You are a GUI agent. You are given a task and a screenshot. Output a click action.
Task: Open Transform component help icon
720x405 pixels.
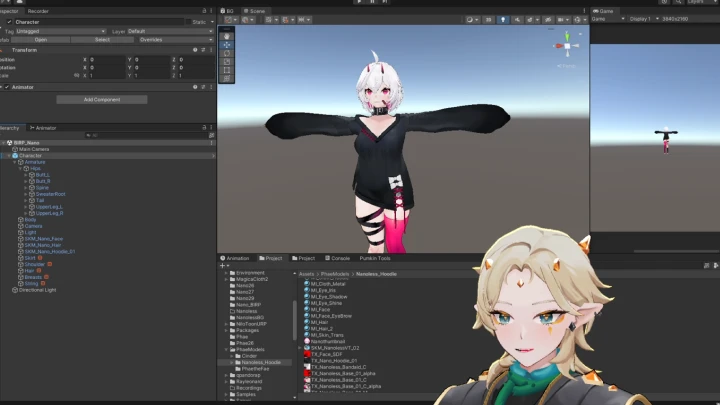[195, 50]
